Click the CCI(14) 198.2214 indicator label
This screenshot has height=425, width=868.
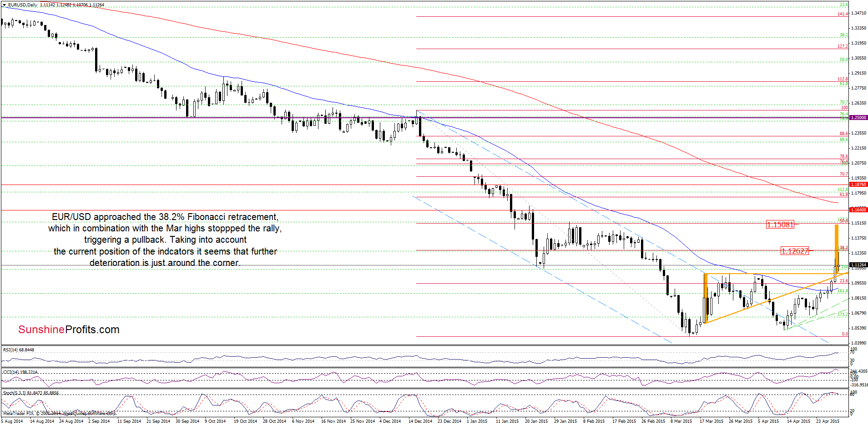click(20, 372)
